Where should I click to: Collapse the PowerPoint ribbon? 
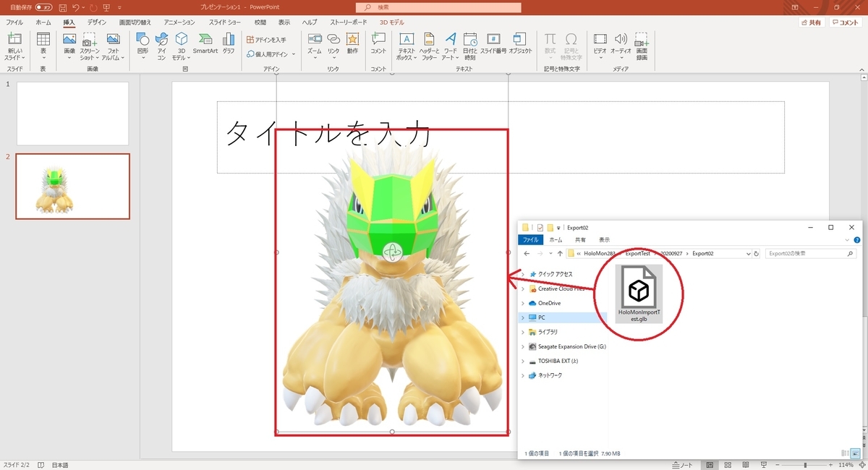pos(860,70)
